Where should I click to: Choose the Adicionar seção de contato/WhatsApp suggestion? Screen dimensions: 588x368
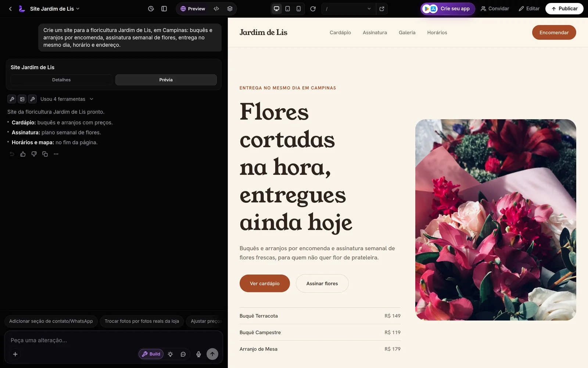(x=51, y=321)
